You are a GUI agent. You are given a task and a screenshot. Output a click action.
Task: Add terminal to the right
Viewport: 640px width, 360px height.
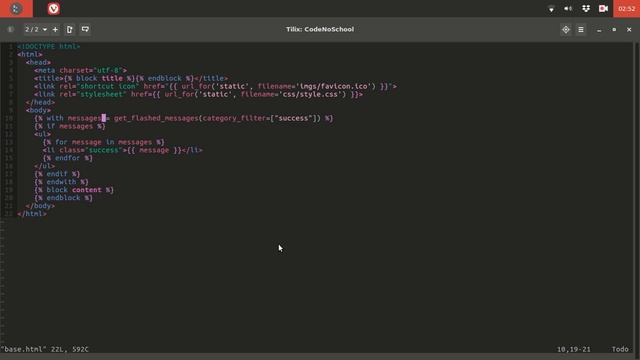(70, 29)
